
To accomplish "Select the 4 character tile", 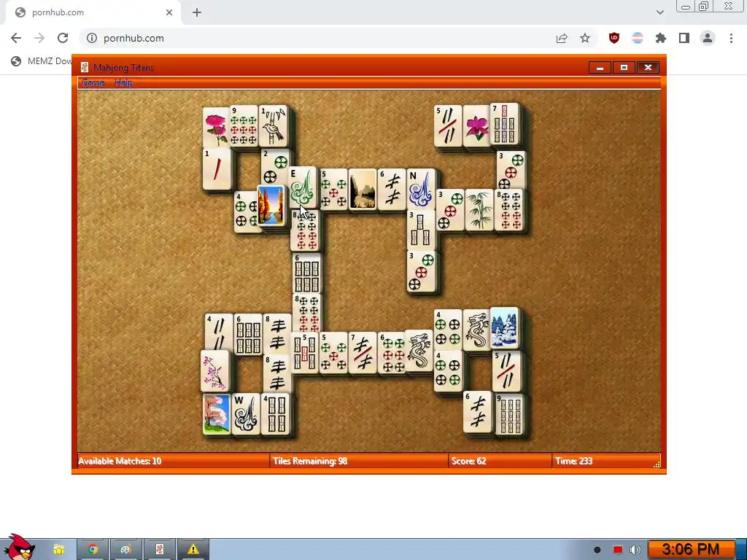I will [x=219, y=332].
